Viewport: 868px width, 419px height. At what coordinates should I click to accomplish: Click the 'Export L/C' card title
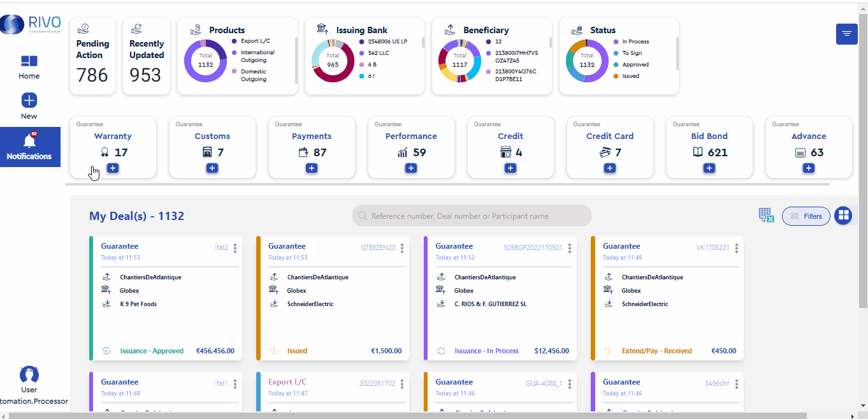(287, 382)
